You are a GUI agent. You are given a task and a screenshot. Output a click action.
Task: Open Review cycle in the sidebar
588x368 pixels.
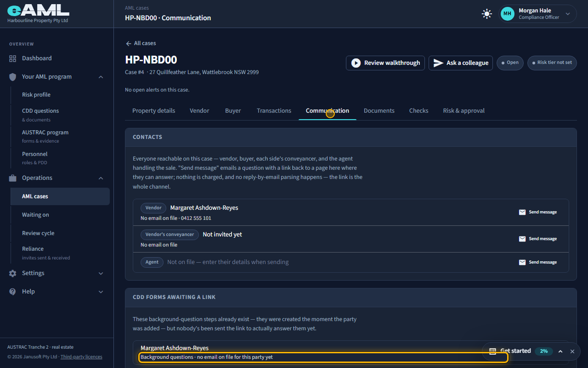pyautogui.click(x=60, y=233)
